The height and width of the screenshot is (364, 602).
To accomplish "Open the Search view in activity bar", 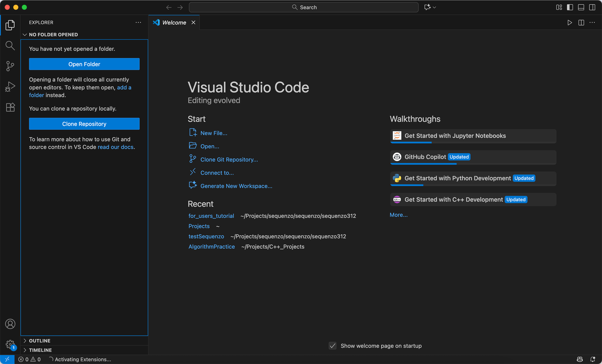I will [10, 46].
